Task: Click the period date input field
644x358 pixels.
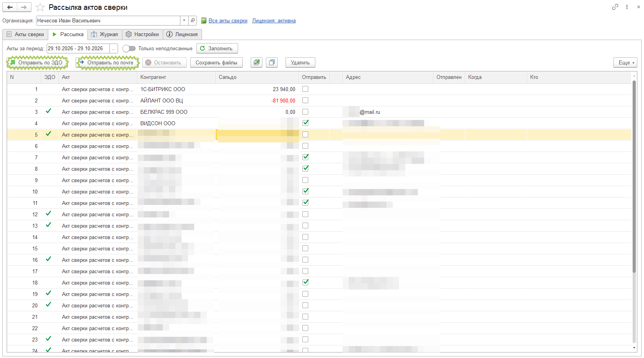Action: coord(78,49)
